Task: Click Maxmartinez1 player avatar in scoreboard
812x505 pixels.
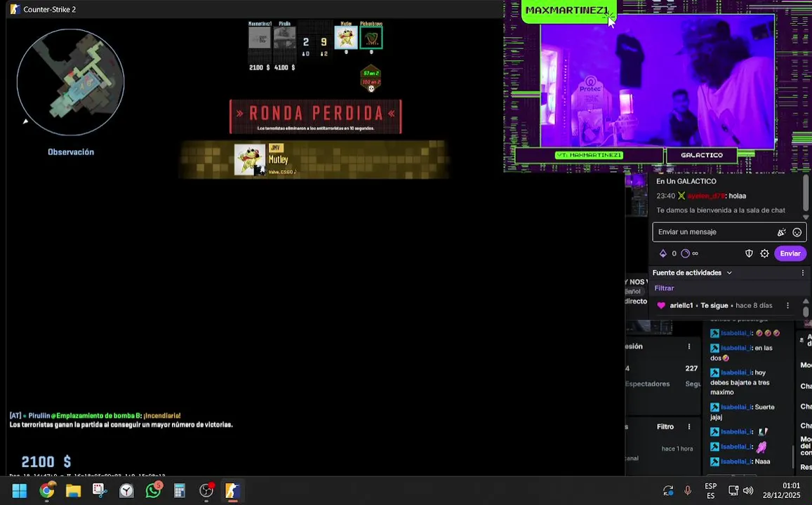Action: coord(260,38)
